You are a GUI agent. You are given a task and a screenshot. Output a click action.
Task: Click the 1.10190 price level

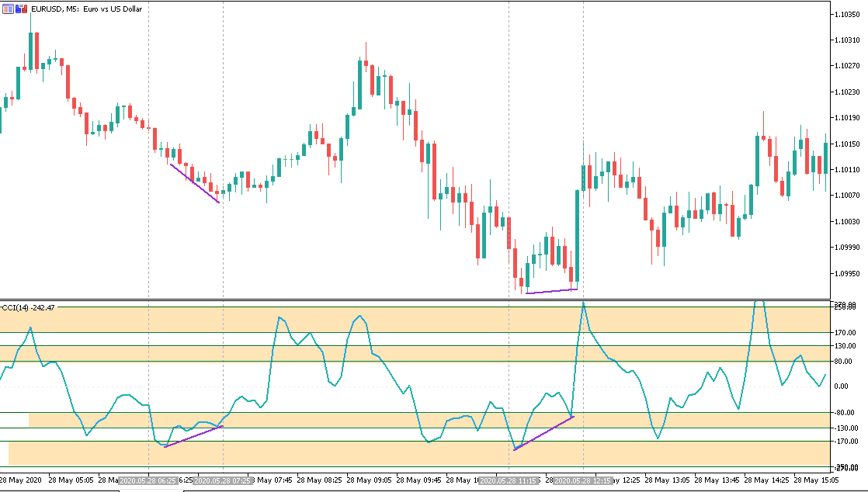(847, 117)
